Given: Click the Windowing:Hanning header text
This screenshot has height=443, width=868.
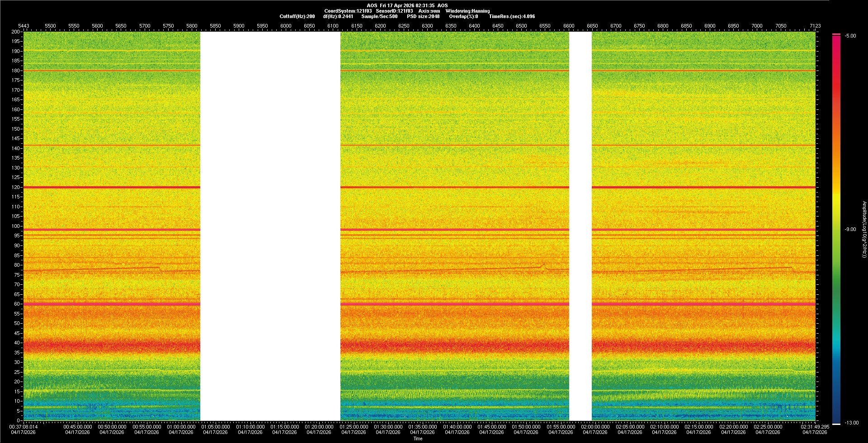Looking at the screenshot, I should click(x=467, y=11).
